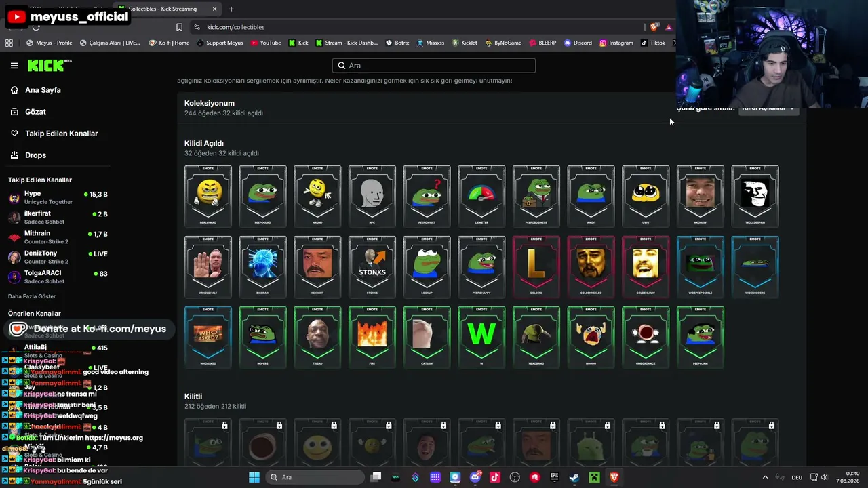Image resolution: width=868 pixels, height=488 pixels.
Task: Select the PEEPOWHAT emote card
Action: click(x=427, y=197)
